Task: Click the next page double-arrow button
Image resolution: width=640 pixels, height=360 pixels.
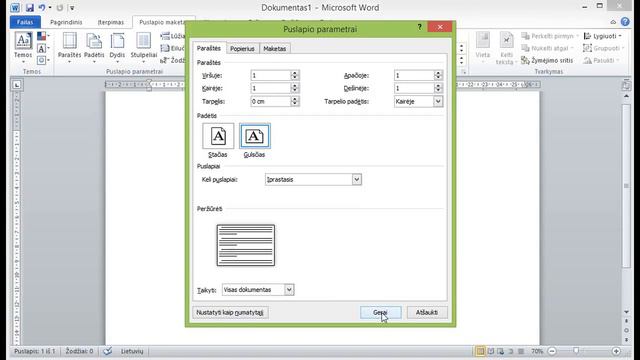Action: click(x=627, y=340)
